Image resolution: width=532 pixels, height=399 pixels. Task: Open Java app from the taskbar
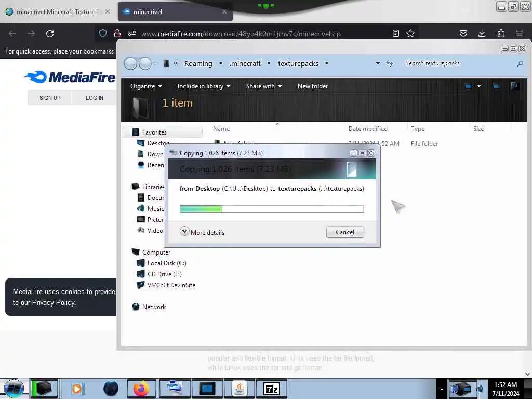pos(240,389)
